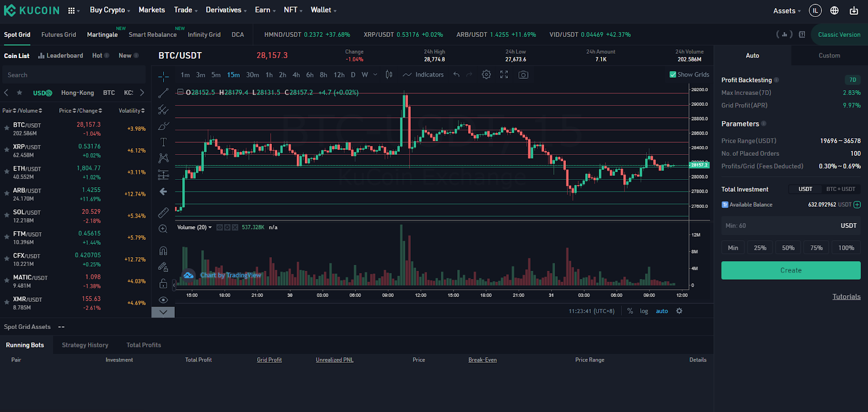Open the prediction and measurement tools
This screenshot has height=412, width=868.
pyautogui.click(x=163, y=175)
